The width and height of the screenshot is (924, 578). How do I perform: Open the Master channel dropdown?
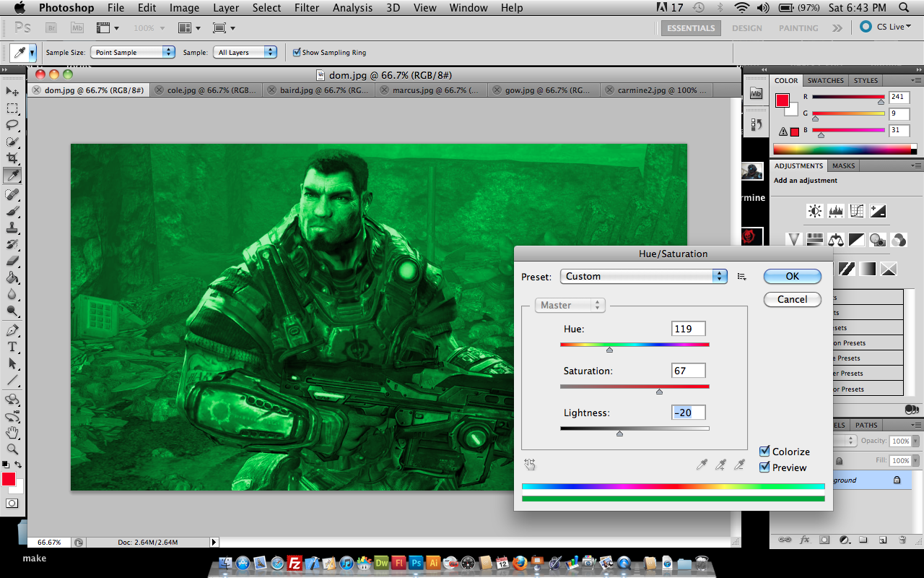[570, 305]
